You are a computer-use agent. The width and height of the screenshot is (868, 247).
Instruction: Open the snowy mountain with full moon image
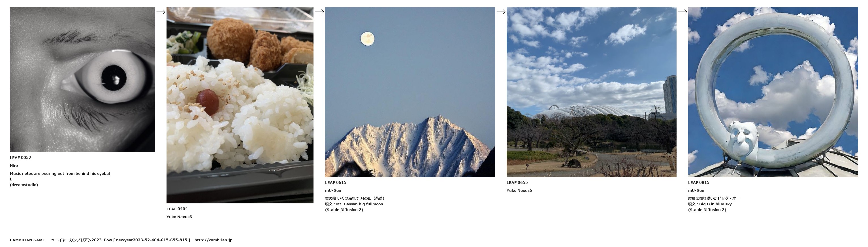pos(410,92)
